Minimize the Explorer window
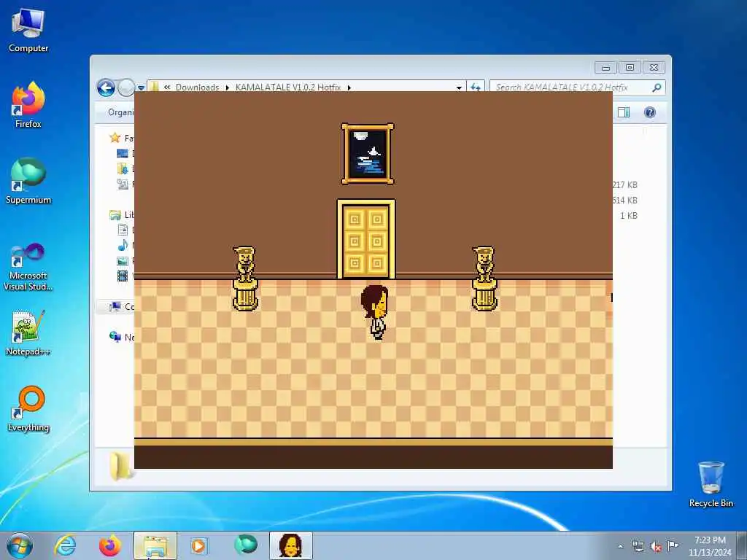 pos(605,68)
